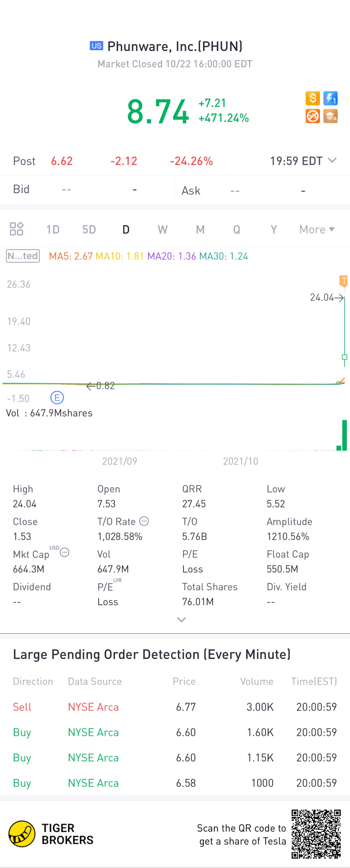This screenshot has height=868, width=350.
Task: Toggle the N...ted adjustment box
Action: pyautogui.click(x=23, y=256)
